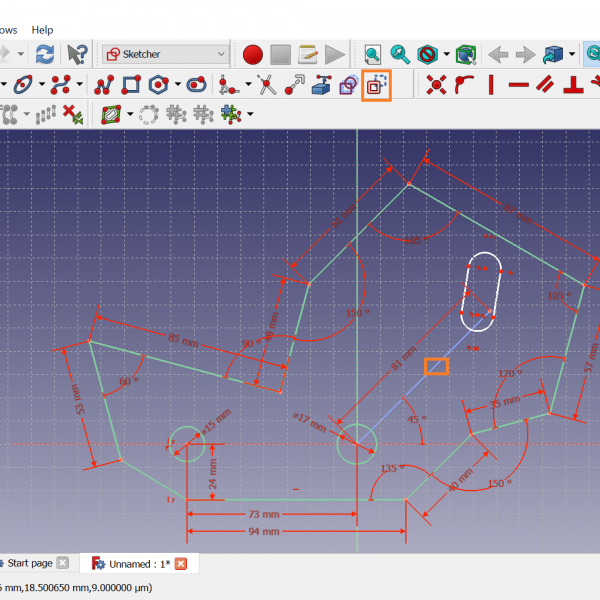600x600 pixels.
Task: Close the Unnamed : 1* tab
Action: (x=181, y=564)
